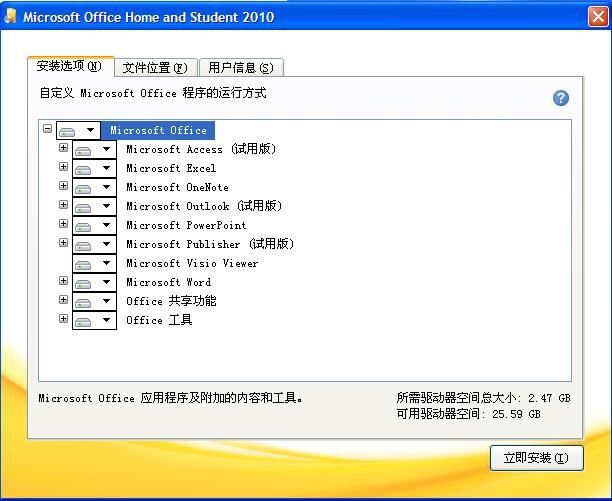
Task: Click drive icon beside Microsoft Word
Action: click(x=84, y=283)
